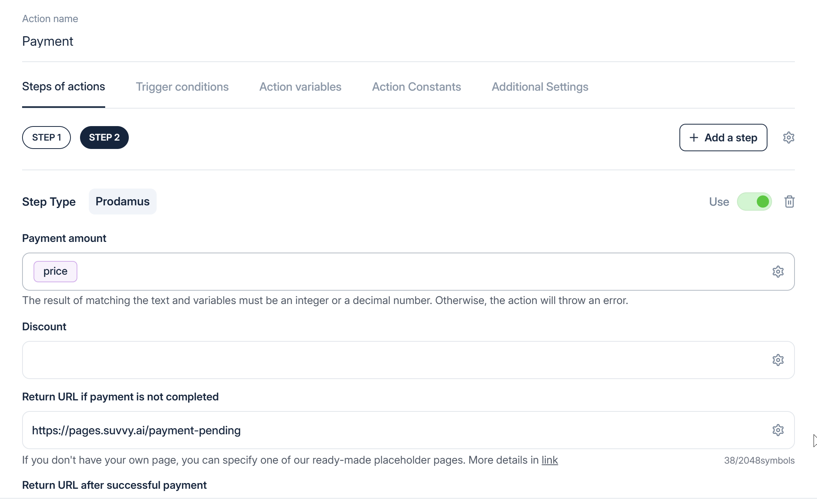Select STEP 1 pill
The image size is (817, 504).
46,138
